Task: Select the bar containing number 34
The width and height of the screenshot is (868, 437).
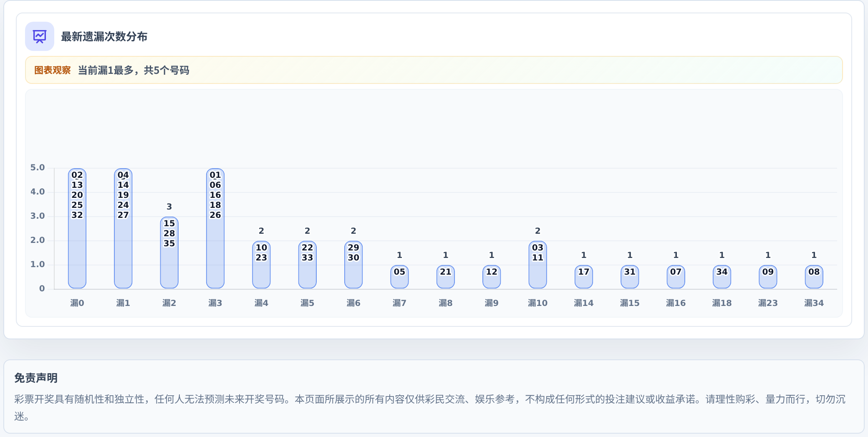Action: point(722,277)
